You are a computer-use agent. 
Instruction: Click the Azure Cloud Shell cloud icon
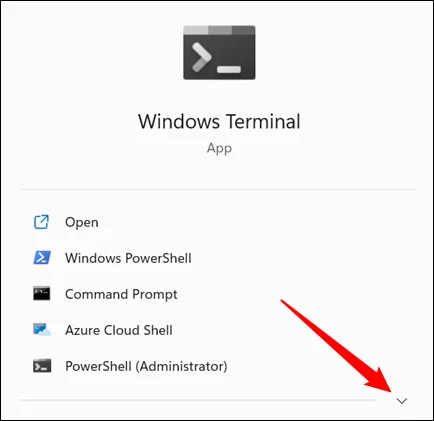coord(42,329)
